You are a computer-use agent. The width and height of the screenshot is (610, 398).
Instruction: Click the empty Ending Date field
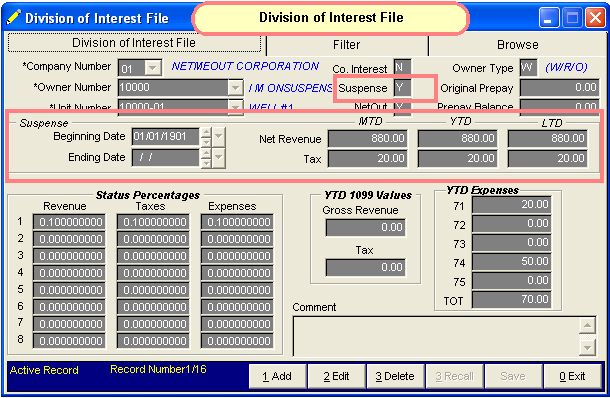click(166, 158)
